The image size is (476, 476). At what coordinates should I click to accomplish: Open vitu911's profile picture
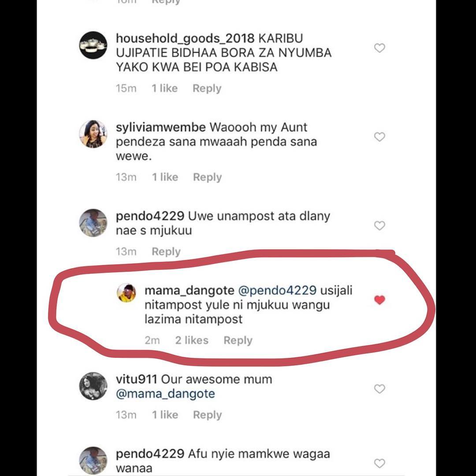93,386
